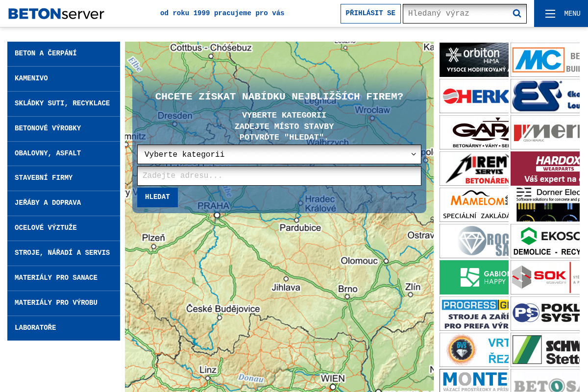Open 'Materiály pro výrobu' category
Viewport: 588px width, 392px height.
(64, 303)
